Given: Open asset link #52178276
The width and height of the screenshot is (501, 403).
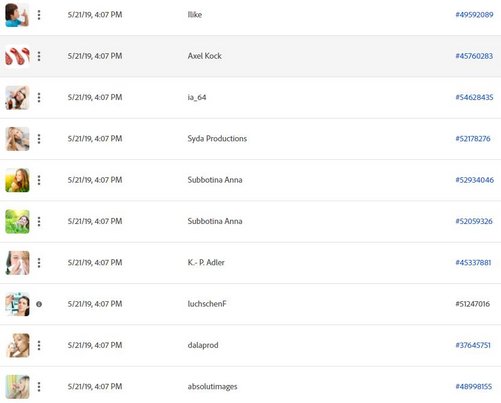Looking at the screenshot, I should [473, 139].
